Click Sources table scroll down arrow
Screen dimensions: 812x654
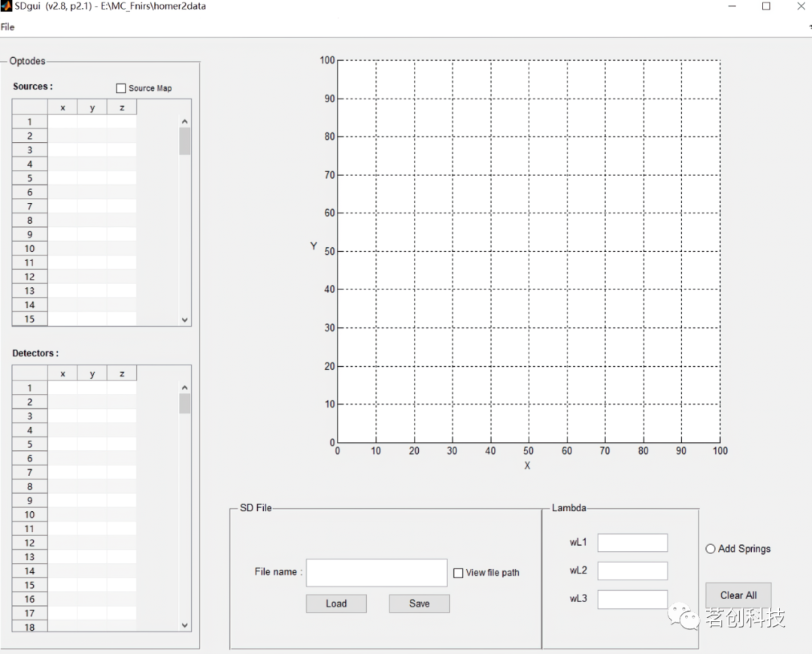[185, 319]
